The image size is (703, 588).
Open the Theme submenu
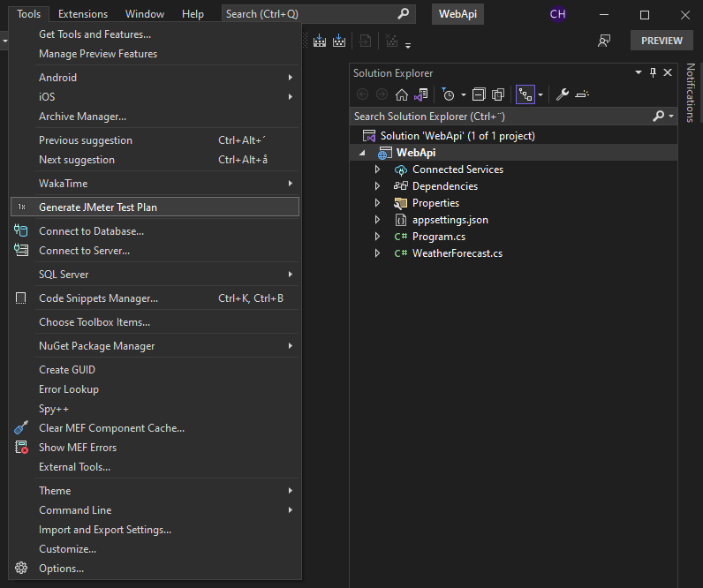155,491
